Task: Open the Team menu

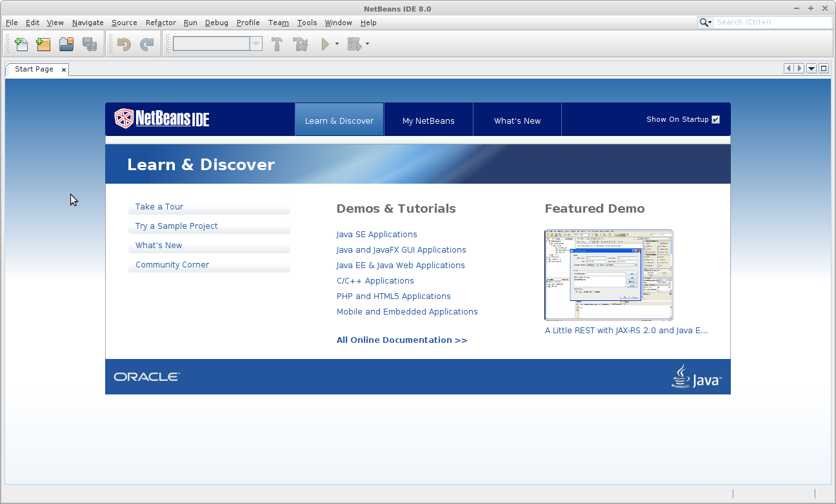Action: [x=279, y=23]
